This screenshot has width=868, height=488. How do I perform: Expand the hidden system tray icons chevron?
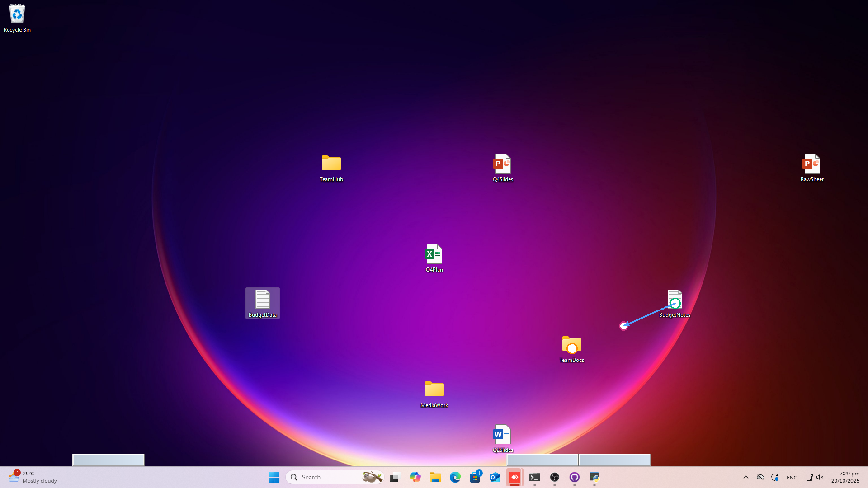click(746, 477)
